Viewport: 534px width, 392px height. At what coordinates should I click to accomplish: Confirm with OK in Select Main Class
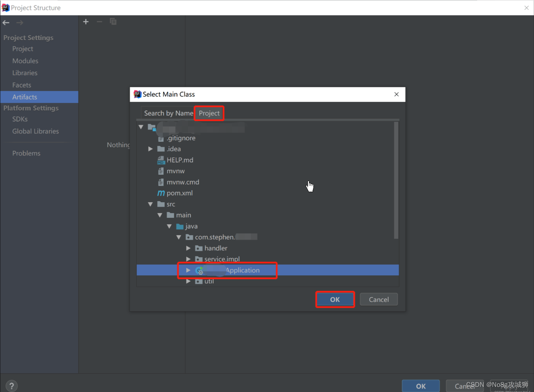click(335, 300)
